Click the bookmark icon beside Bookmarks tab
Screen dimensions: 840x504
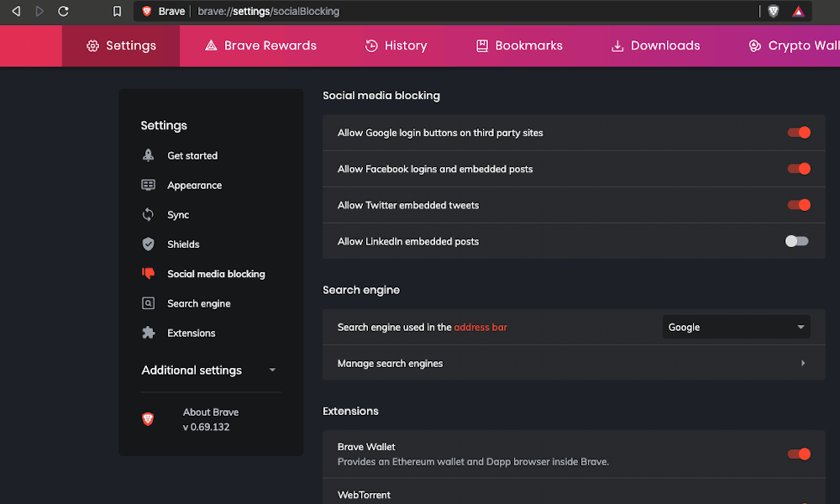tap(482, 46)
